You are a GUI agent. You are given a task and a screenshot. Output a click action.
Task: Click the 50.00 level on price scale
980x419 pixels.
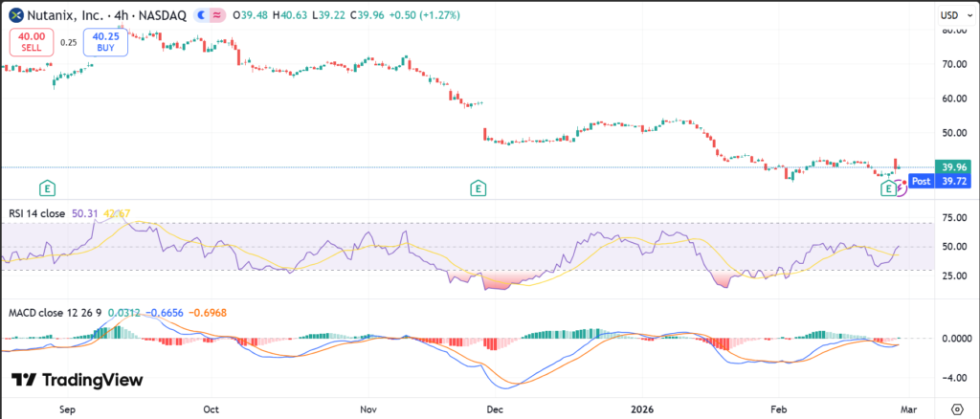(x=951, y=132)
